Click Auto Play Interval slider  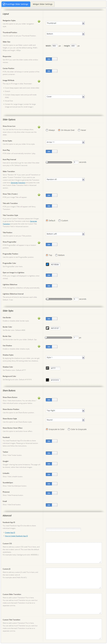click(x=59, y=162)
